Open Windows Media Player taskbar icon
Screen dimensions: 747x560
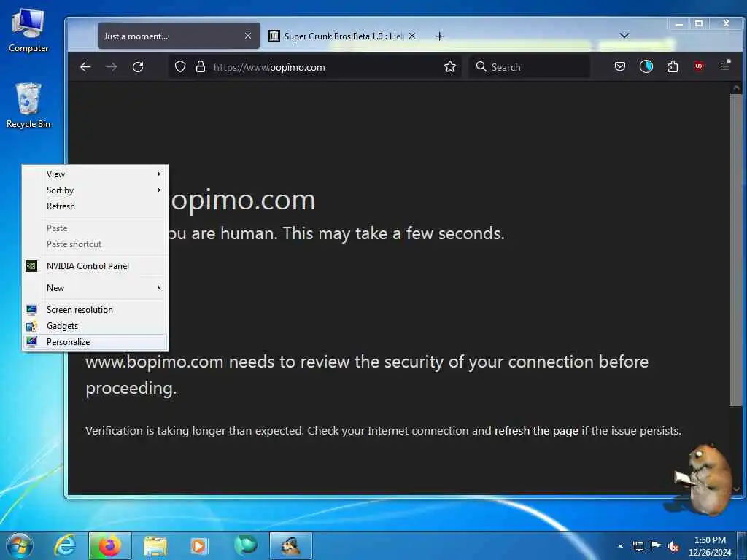click(x=198, y=545)
